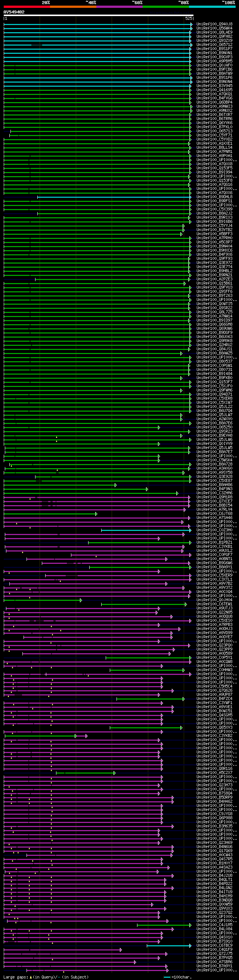This screenshot has height=980, width=239.
Task: Click label UniRef100_C3YKB2
Action: click(214, 736)
